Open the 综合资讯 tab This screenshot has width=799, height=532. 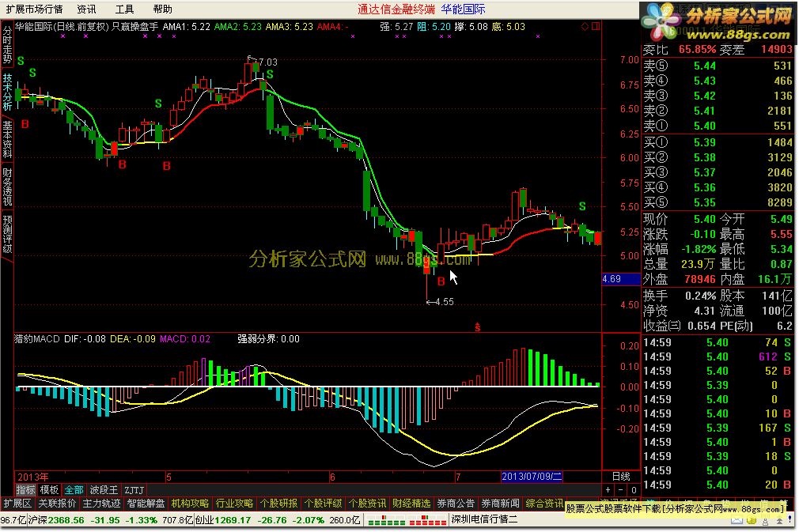click(x=545, y=504)
